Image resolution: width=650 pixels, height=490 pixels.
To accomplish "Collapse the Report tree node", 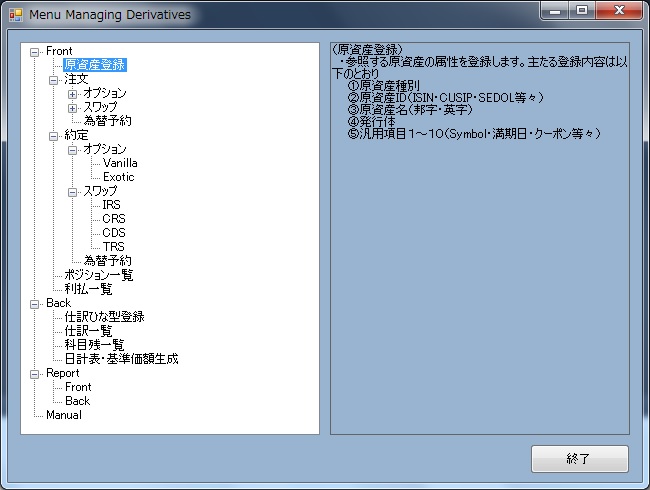I will 34,374.
